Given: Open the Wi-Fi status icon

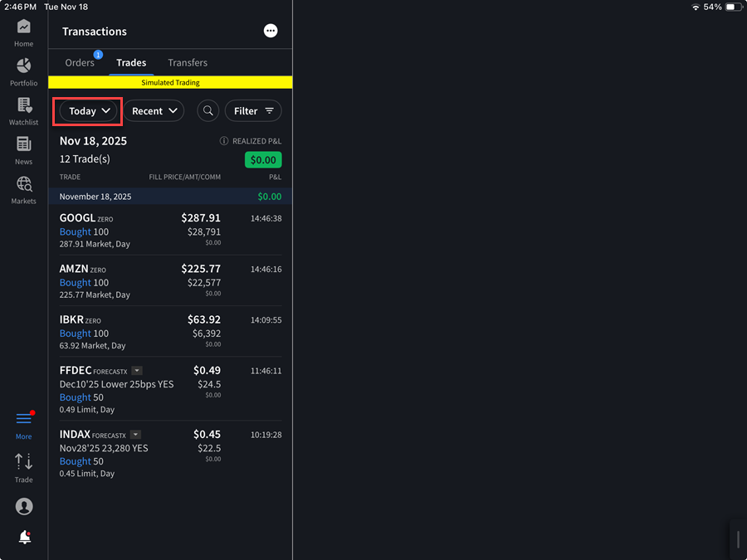Looking at the screenshot, I should pos(696,7).
